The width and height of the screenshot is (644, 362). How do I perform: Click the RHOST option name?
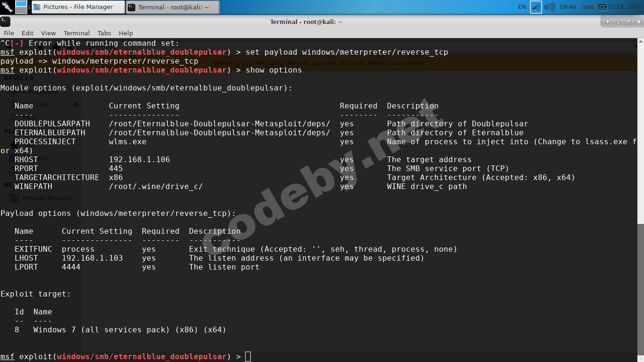click(26, 159)
